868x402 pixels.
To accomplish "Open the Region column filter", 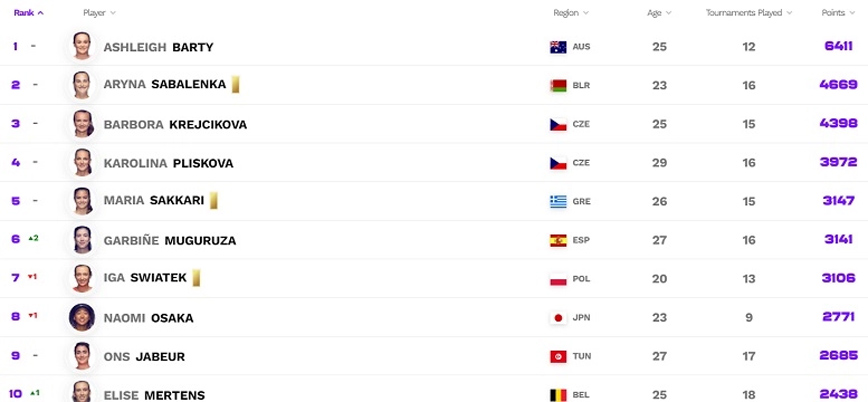I will point(571,13).
